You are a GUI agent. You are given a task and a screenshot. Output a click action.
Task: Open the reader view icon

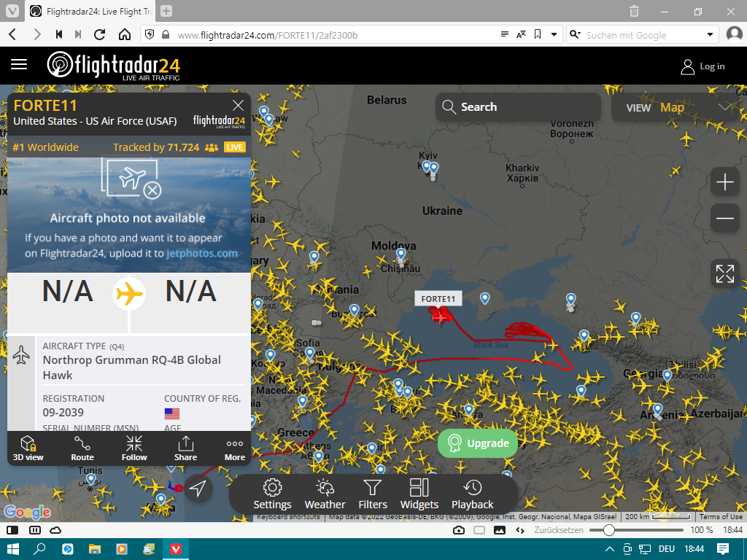(x=505, y=34)
